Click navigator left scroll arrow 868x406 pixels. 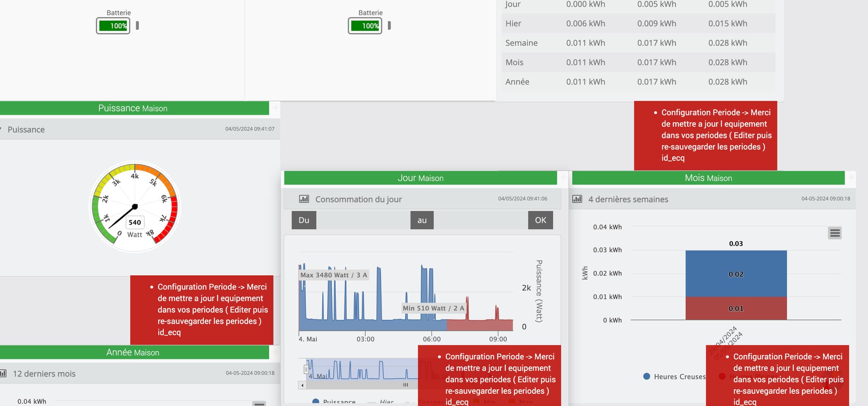coord(302,385)
